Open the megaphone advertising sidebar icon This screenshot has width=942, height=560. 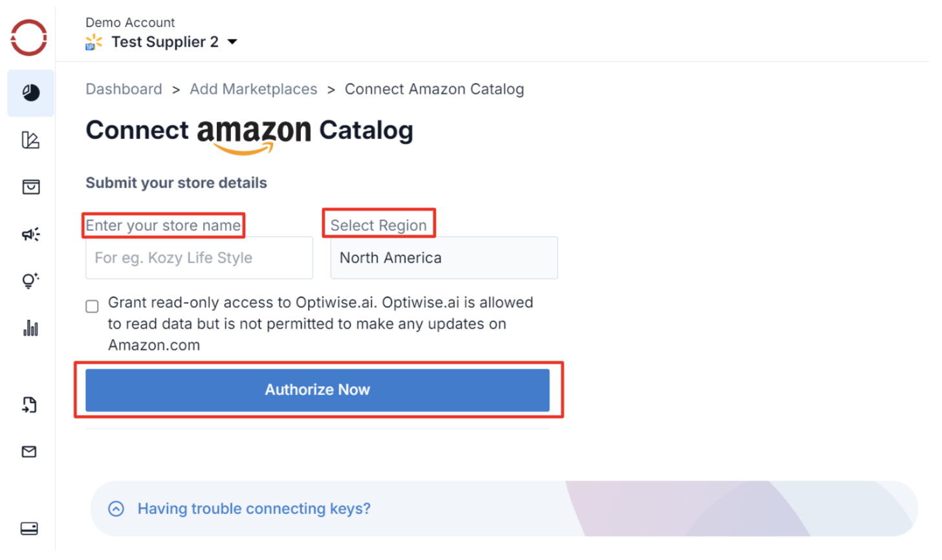tap(30, 234)
